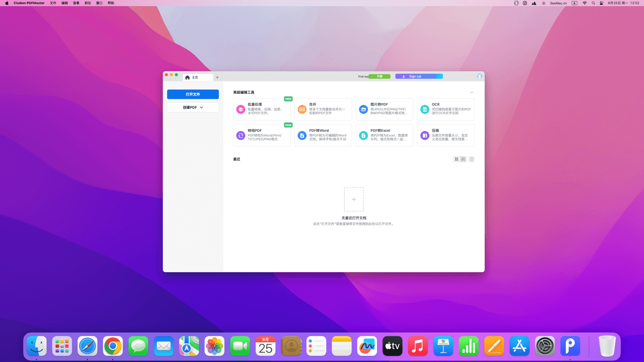644x362 pixels.
Task: Open the Convert PDF (转档PDF) icon
Action: click(241, 135)
